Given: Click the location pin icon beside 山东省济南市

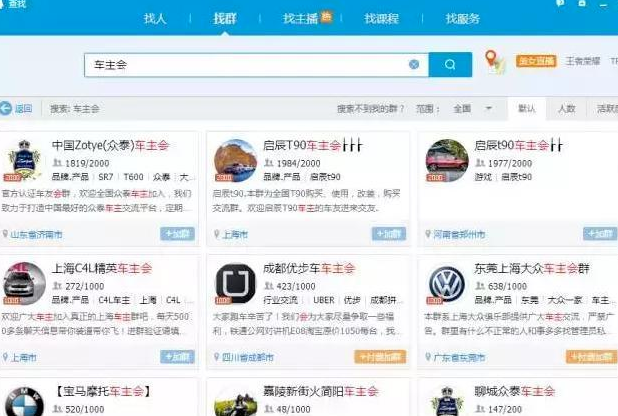Looking at the screenshot, I should [5, 234].
